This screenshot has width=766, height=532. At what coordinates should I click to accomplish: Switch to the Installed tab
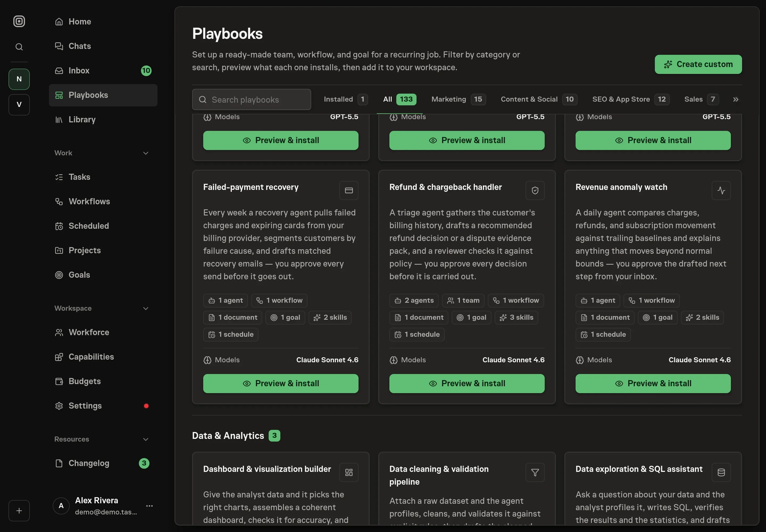[346, 99]
